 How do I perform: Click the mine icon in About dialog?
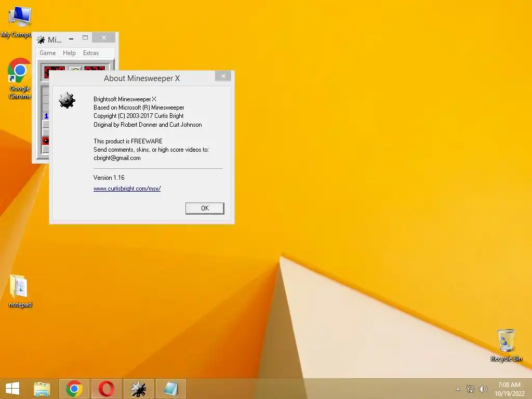pos(67,100)
